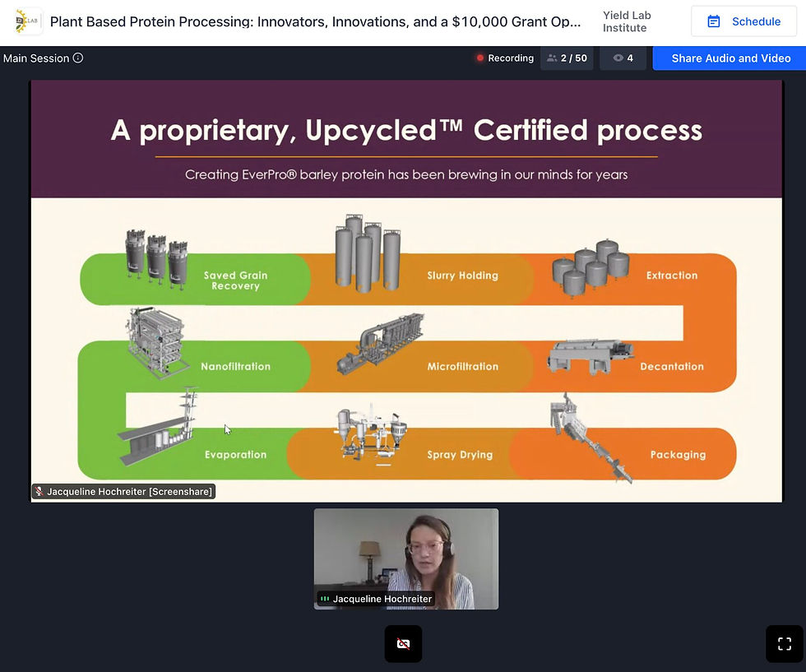The width and height of the screenshot is (806, 672).
Task: Click the audio level icon on the webcam label
Action: tap(325, 599)
